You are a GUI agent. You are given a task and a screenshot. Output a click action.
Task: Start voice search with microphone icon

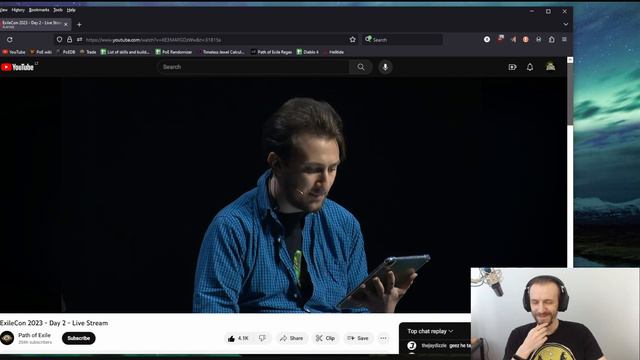click(385, 67)
